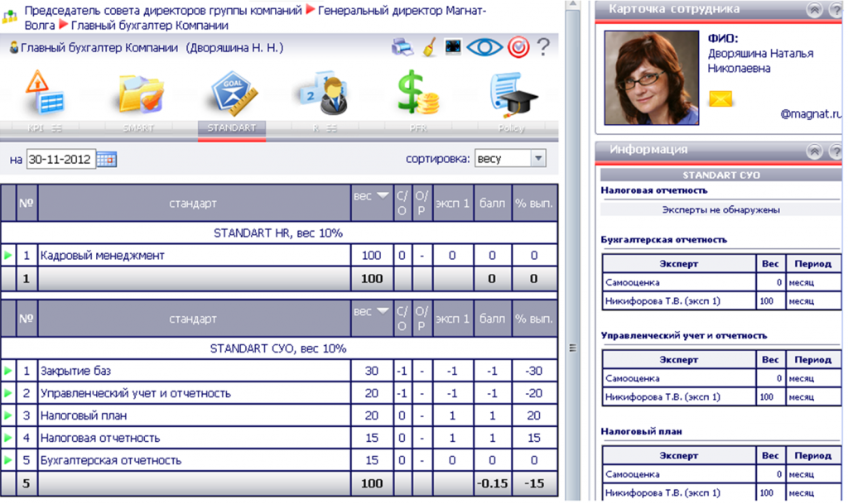
Task: Click the @magnat.ru email address
Action: tap(811, 113)
